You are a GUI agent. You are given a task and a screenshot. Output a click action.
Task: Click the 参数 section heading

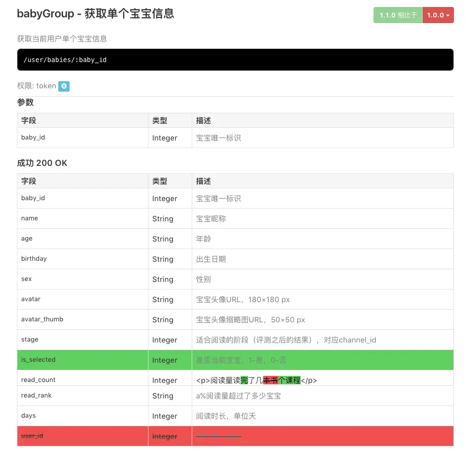coord(25,102)
